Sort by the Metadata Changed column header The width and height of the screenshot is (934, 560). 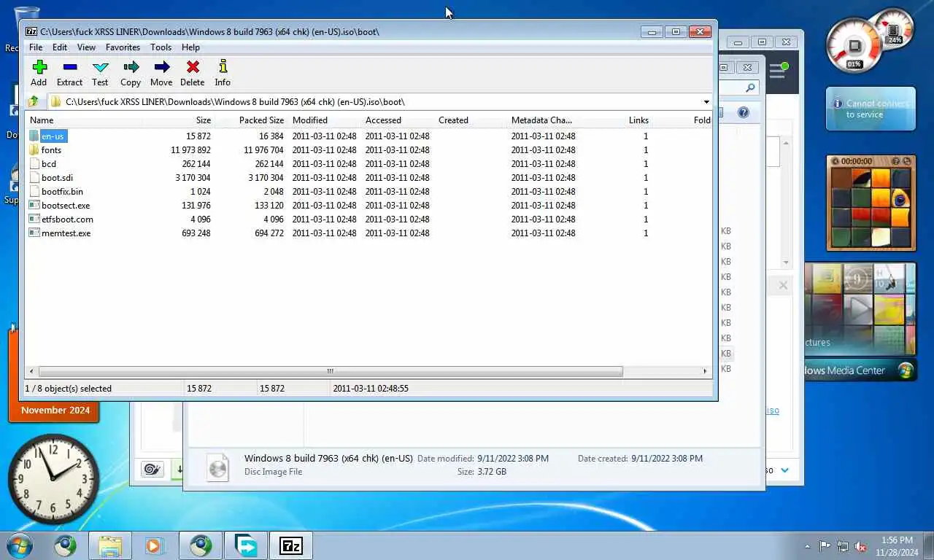[x=542, y=120]
